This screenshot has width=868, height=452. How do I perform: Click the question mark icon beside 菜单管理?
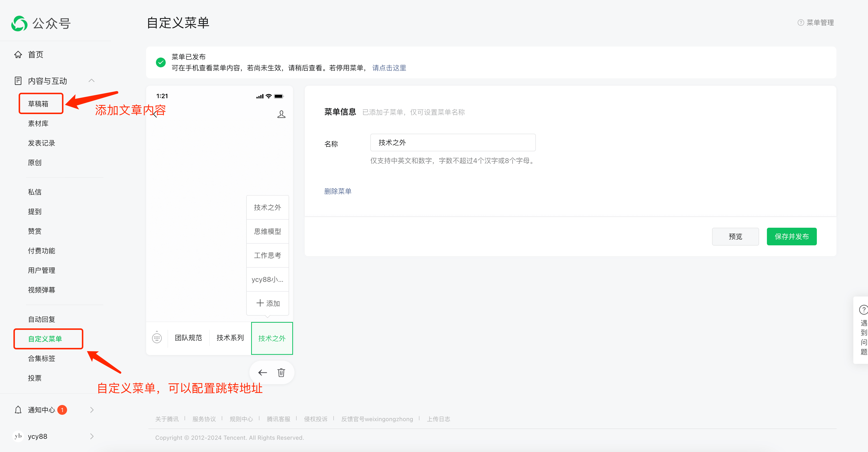[801, 23]
